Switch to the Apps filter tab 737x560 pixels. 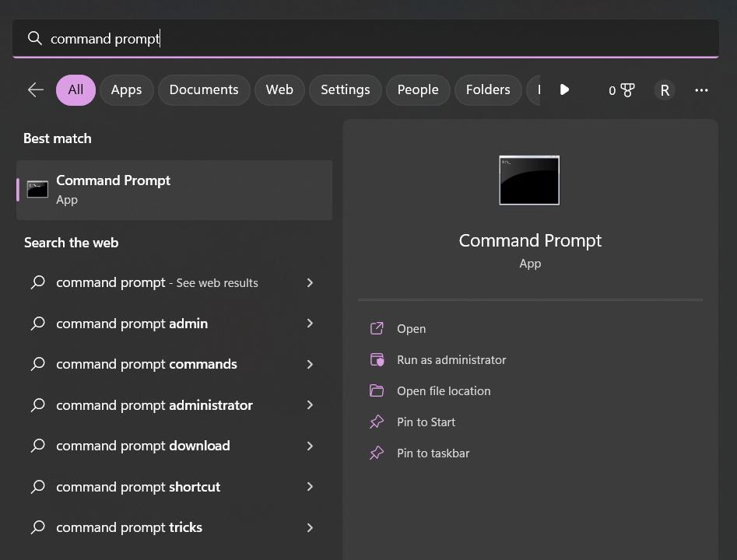(x=126, y=90)
